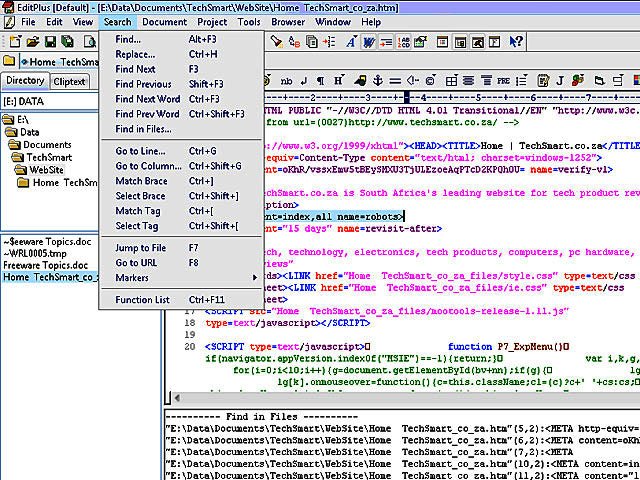Image resolution: width=640 pixels, height=480 pixels.
Task: Select Find in Files menu entry
Action: coord(143,129)
